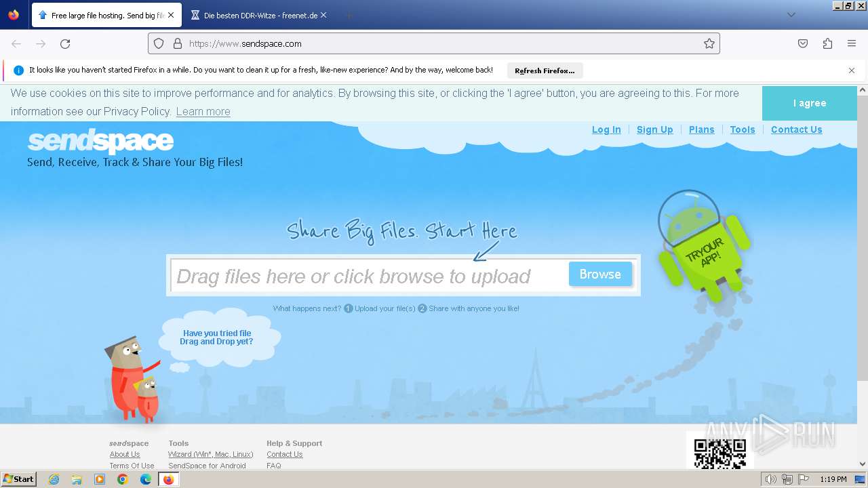The image size is (868, 488).
Task: Open a new tab with the plus icon
Action: point(349,15)
